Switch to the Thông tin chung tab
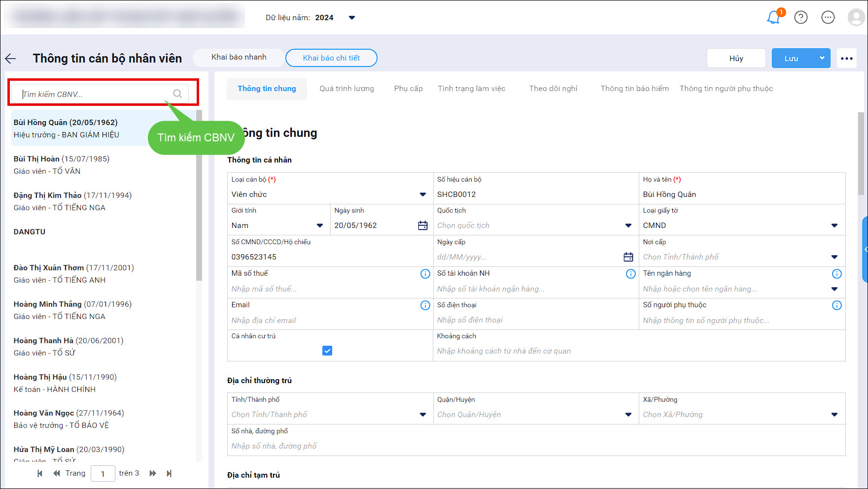Screen dimensions: 868x489 267,89
